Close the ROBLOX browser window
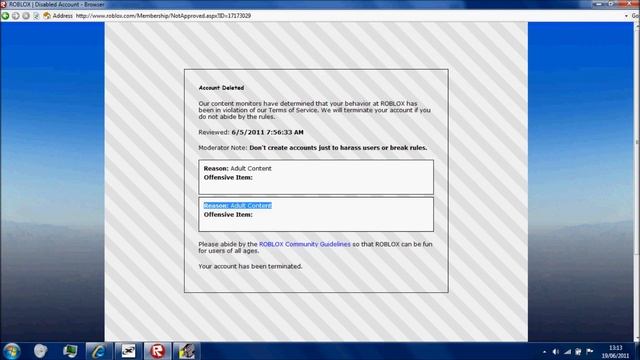The height and width of the screenshot is (360, 640). coord(630,4)
